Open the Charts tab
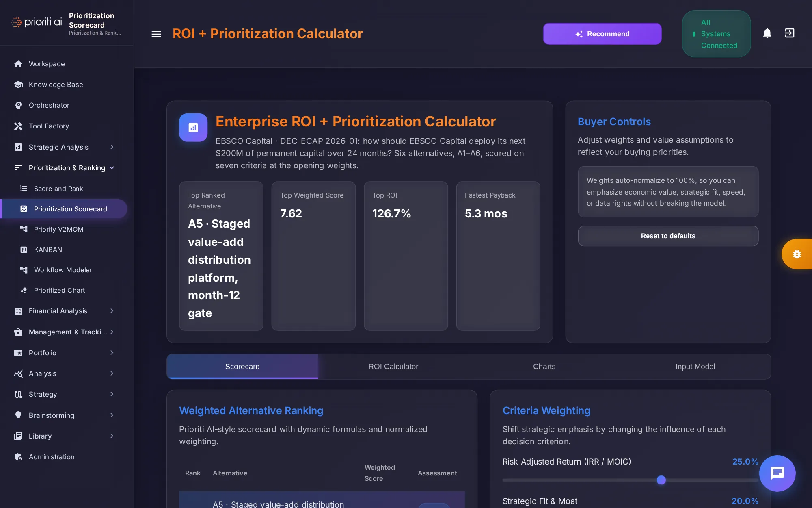 544,367
